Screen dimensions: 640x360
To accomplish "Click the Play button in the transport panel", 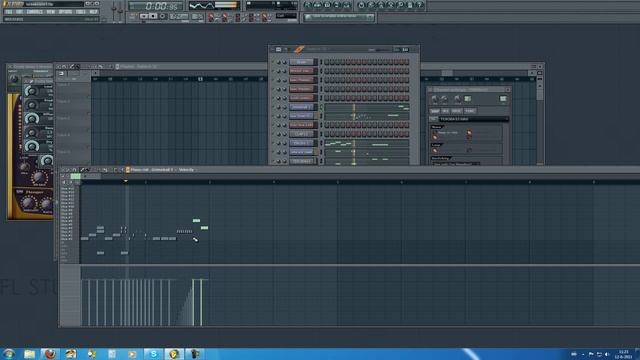I will click(144, 16).
